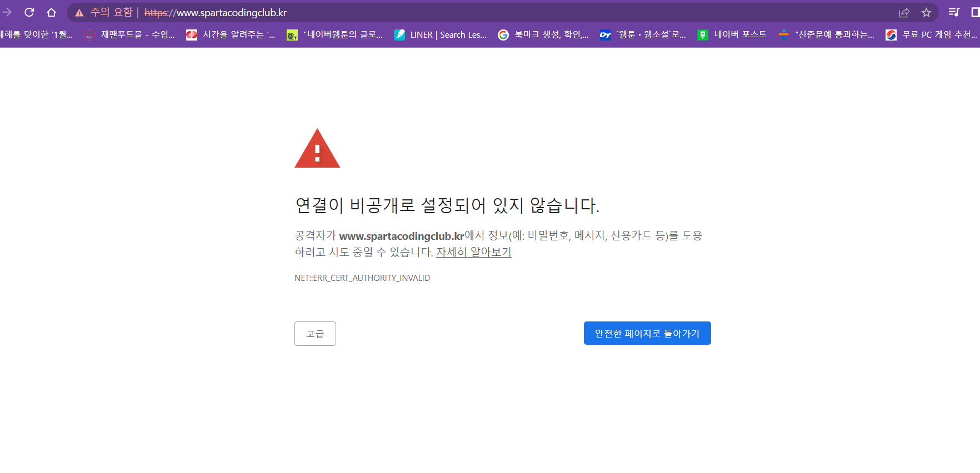The width and height of the screenshot is (980, 473).
Task: Click the NET::ERR_CERT_AUTHORITY_INVALID error code
Action: click(362, 278)
